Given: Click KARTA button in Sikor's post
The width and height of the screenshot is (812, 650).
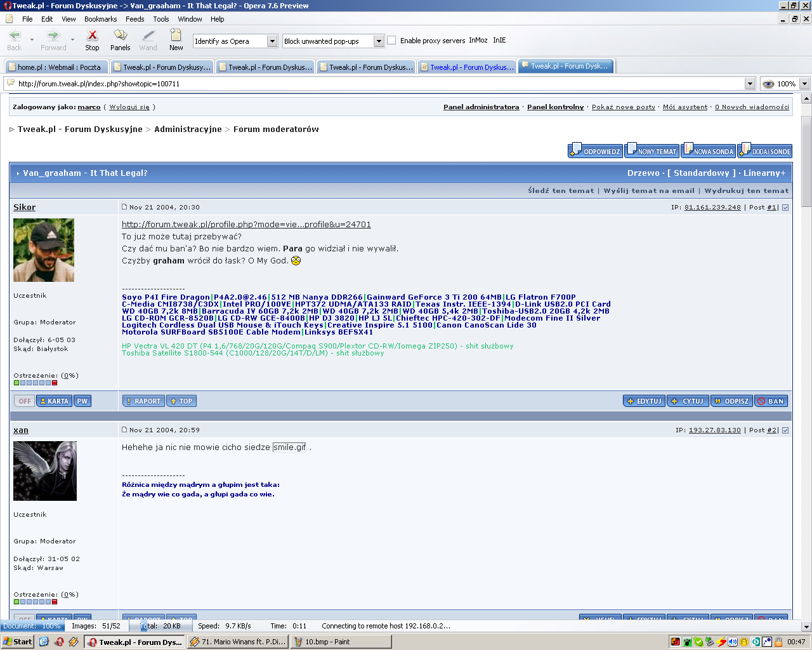Looking at the screenshot, I should tap(53, 401).
